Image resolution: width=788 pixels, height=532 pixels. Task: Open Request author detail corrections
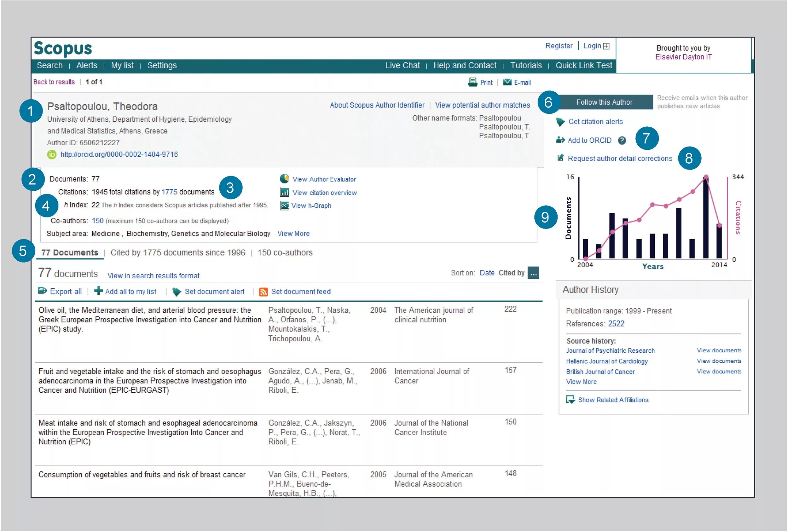(x=620, y=158)
